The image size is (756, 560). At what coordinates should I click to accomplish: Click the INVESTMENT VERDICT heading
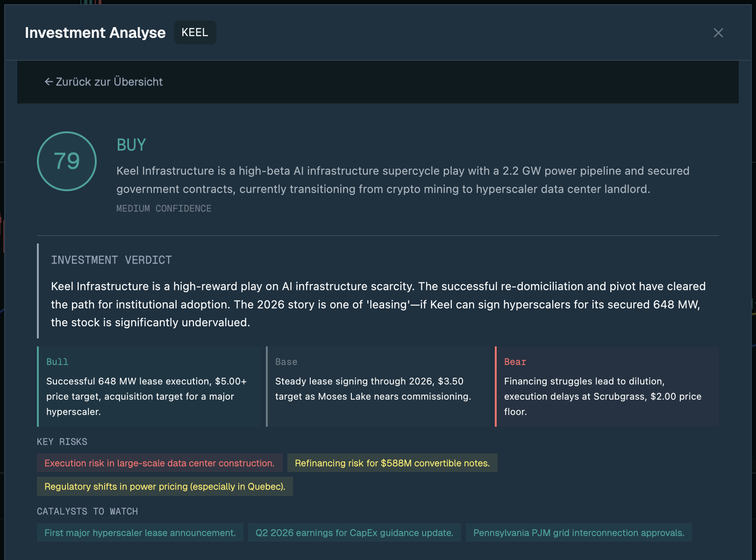(111, 260)
